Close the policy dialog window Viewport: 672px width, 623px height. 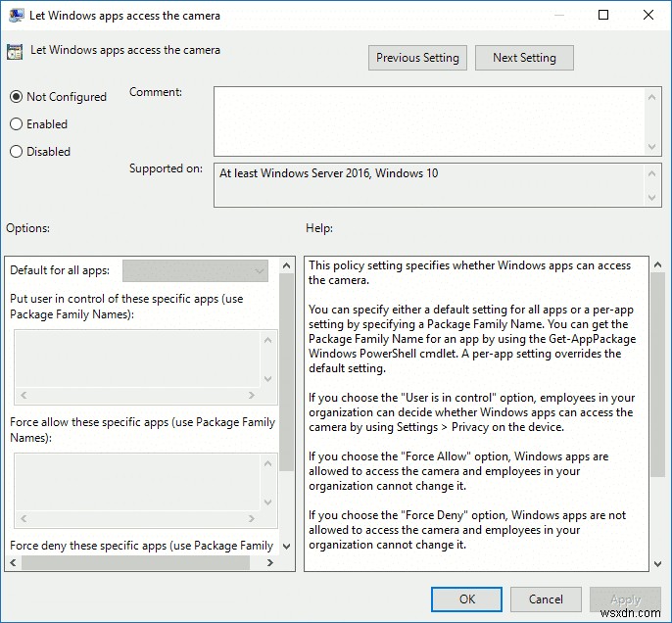(648, 15)
